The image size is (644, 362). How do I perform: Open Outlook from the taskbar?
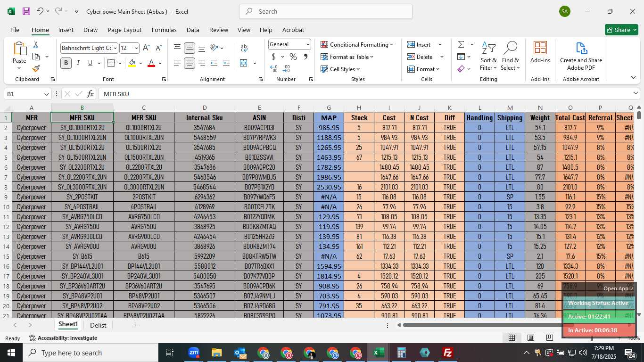tap(240, 353)
